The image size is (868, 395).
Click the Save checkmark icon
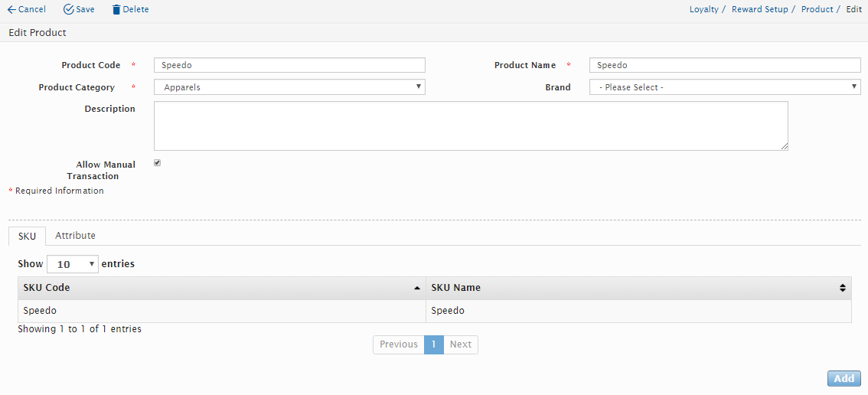pyautogui.click(x=69, y=10)
